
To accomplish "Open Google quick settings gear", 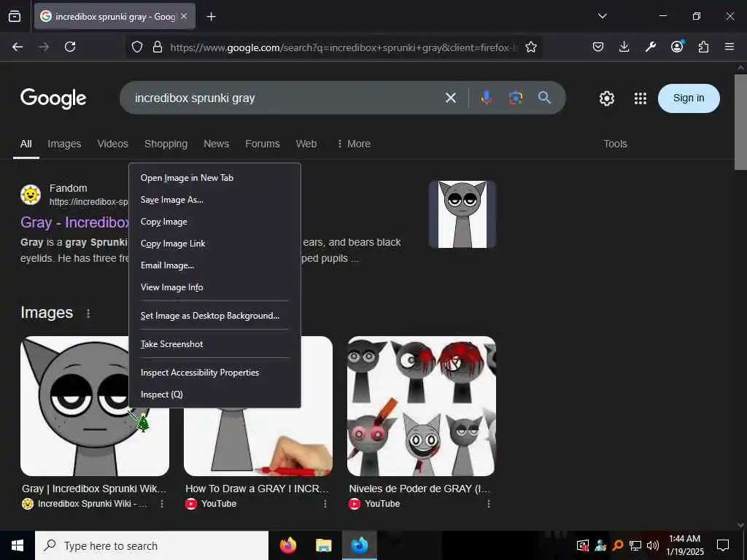I will [606, 98].
